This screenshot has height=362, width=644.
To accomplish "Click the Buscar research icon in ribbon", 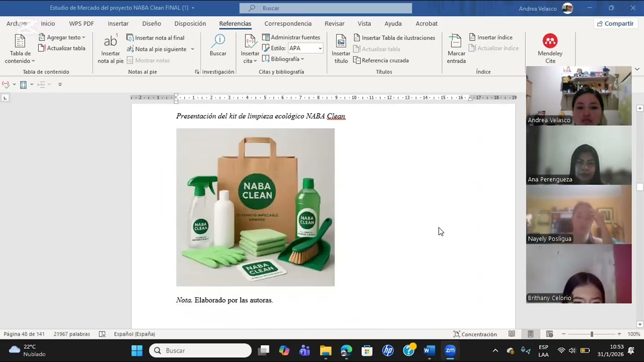I will coord(218,45).
